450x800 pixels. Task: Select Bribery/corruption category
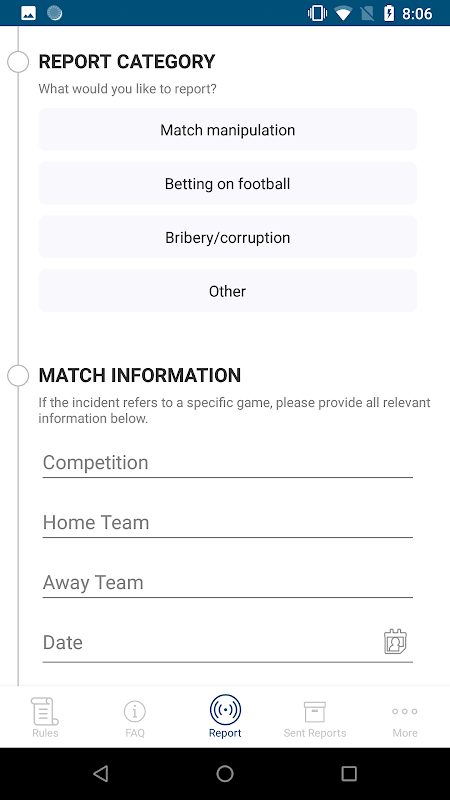228,237
